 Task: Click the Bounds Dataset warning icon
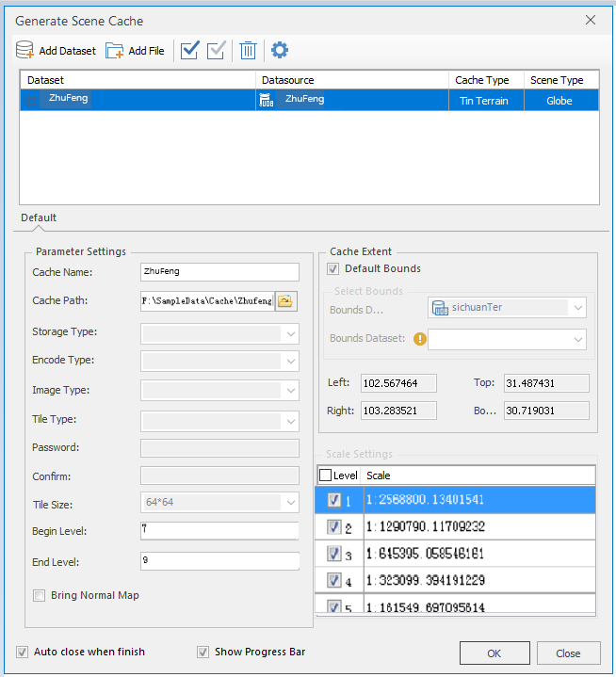(419, 339)
